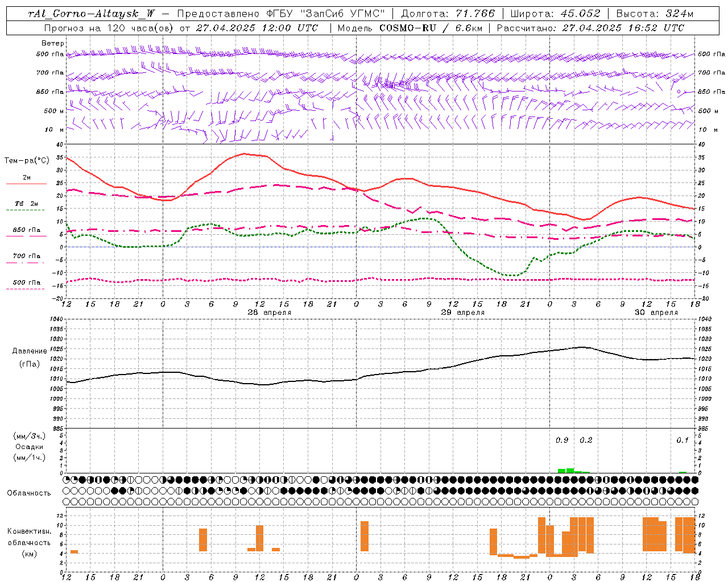Click the 500 гПа temperature legend entry
This screenshot has width=728, height=582.
(27, 282)
